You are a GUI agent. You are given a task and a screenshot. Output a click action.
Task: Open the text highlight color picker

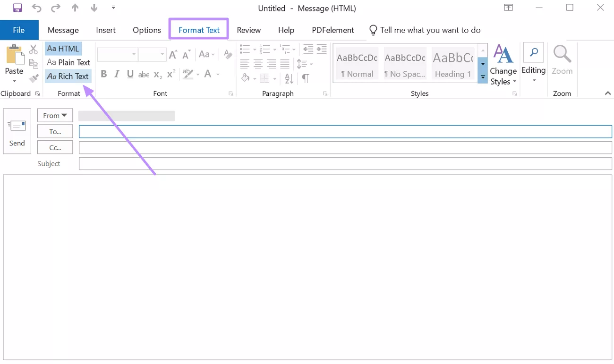(x=197, y=74)
